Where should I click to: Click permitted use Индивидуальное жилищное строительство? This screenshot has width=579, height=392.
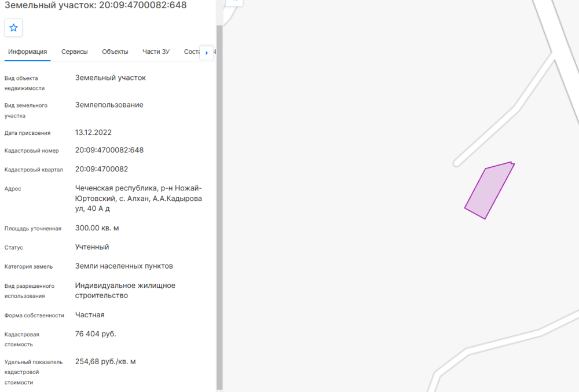click(125, 290)
